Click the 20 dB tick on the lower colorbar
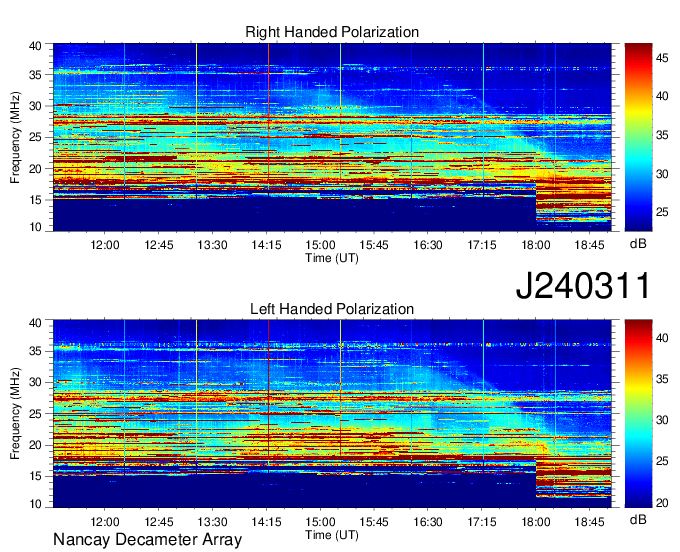This screenshot has width=680, height=552. point(662,503)
